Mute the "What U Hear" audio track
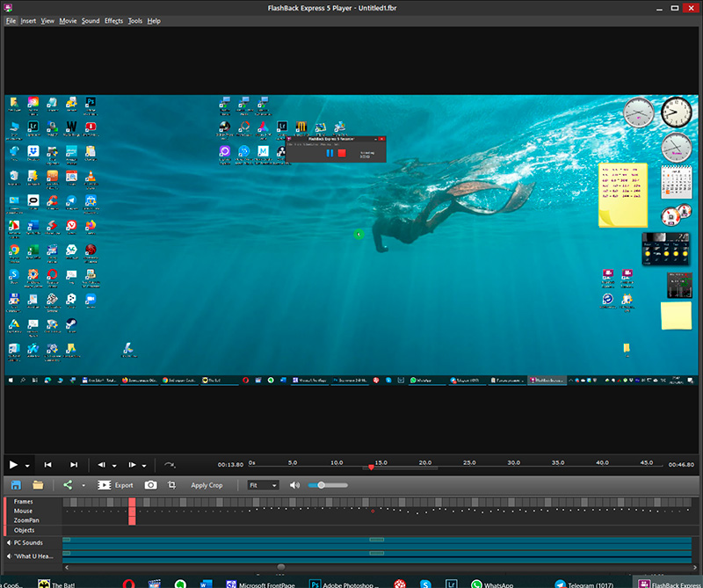Screen dimensions: 703x588 tap(9, 555)
